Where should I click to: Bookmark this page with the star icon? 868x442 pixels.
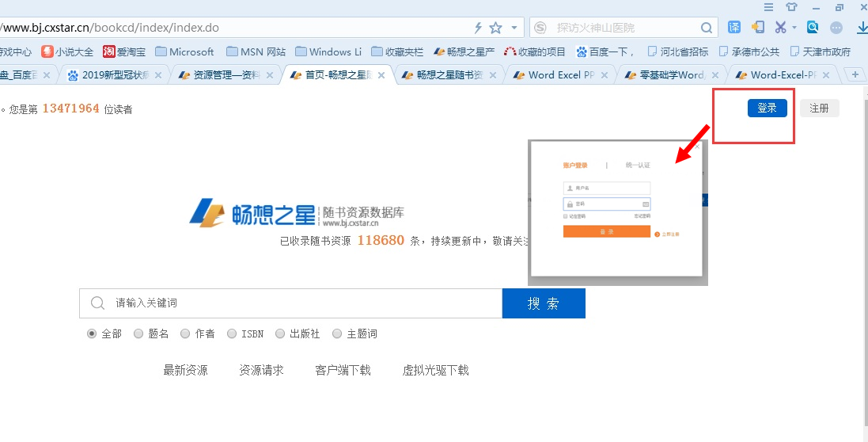496,28
